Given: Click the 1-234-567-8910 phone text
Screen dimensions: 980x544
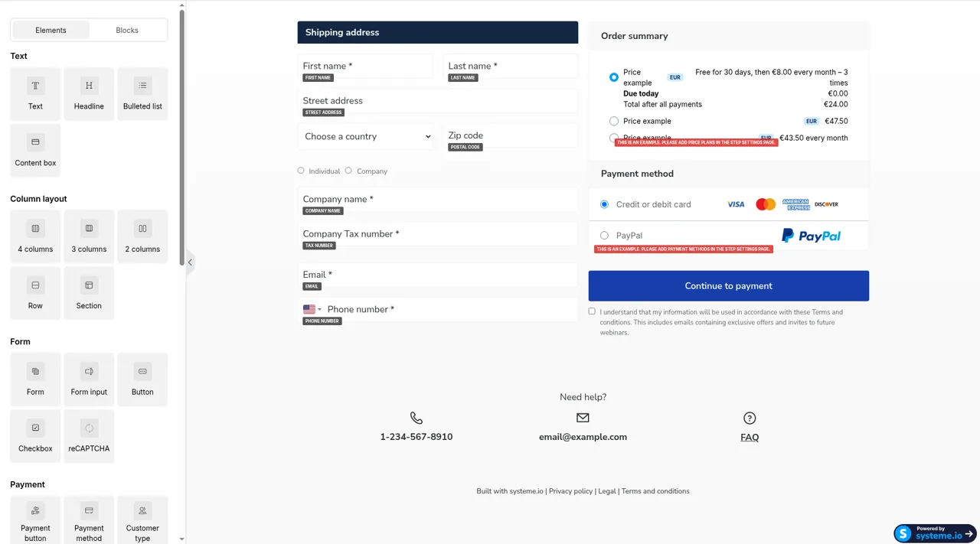Looking at the screenshot, I should coord(416,437).
